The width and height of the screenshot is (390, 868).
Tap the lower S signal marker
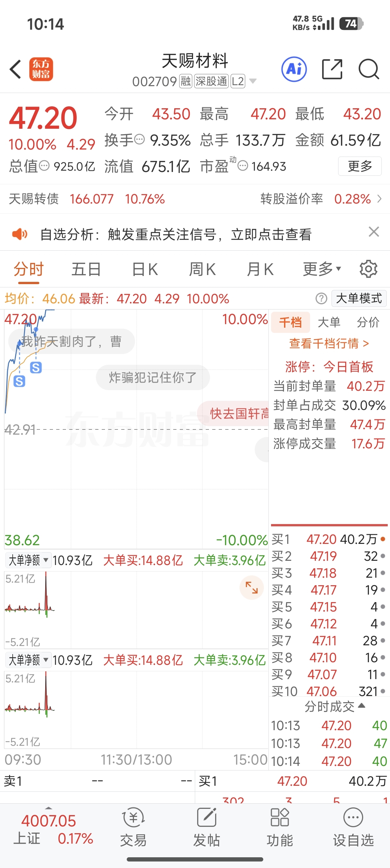[19, 381]
